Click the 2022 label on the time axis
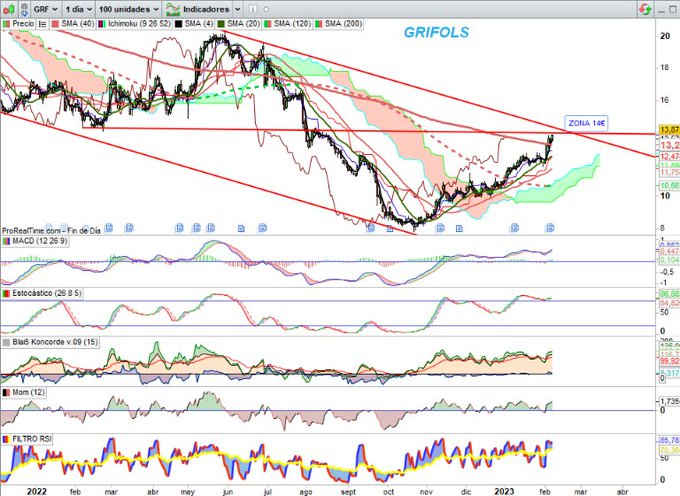 pos(36,491)
